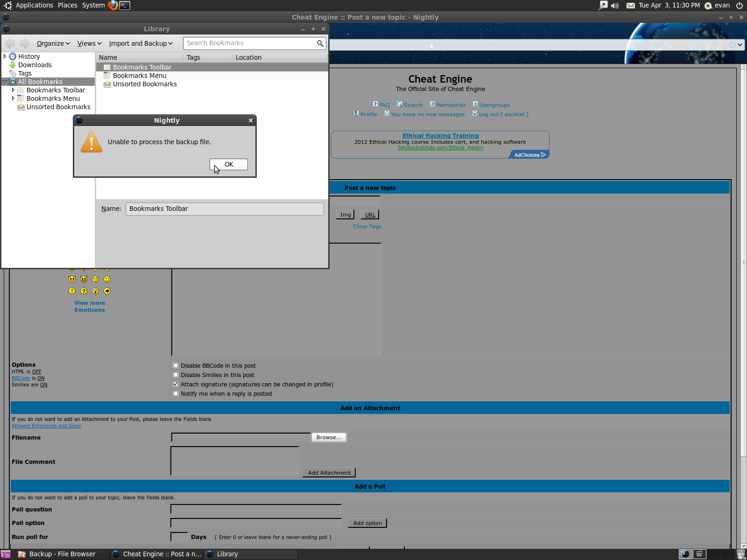This screenshot has height=560, width=747.
Task: Insert the question mark emoticon
Action: point(84,291)
